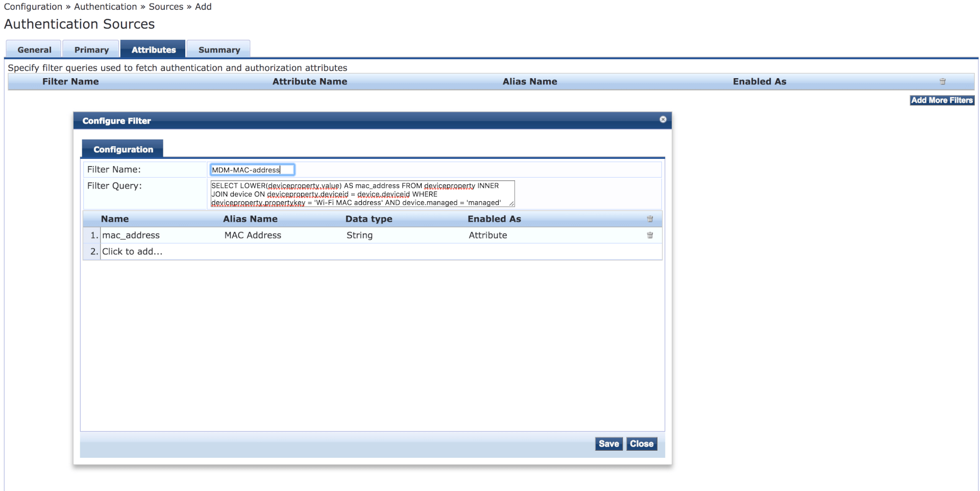
Task: Click Add More Filters
Action: [942, 100]
